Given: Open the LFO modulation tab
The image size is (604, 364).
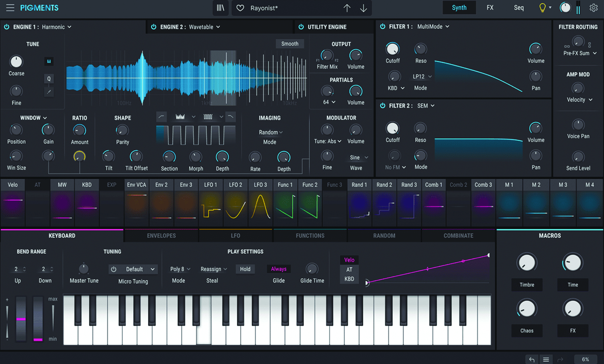Looking at the screenshot, I should (x=236, y=236).
